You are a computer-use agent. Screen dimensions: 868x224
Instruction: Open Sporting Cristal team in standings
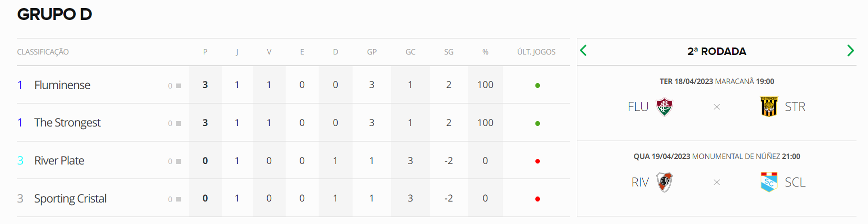(70, 198)
